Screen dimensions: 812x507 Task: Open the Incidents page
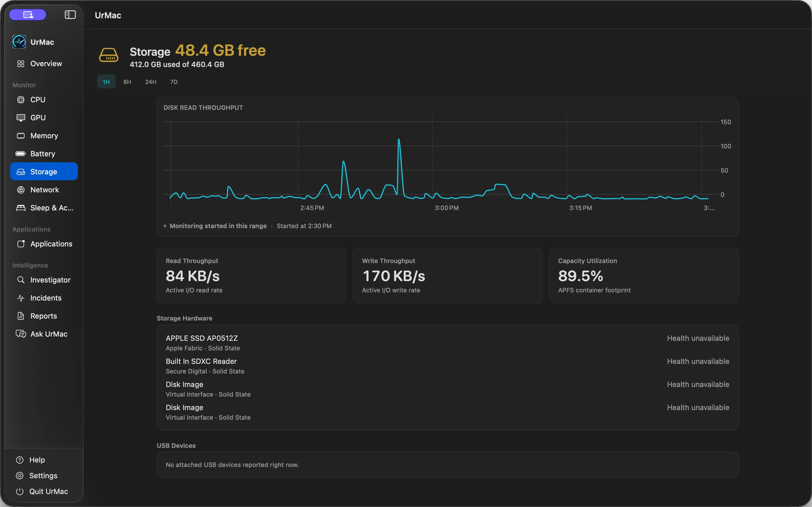click(44, 298)
